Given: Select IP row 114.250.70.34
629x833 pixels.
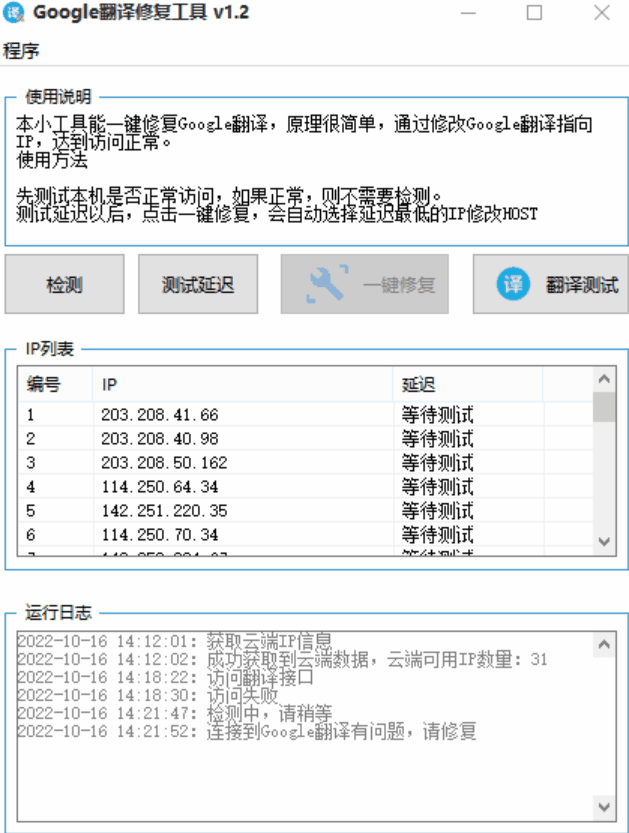Looking at the screenshot, I should pyautogui.click(x=305, y=534).
